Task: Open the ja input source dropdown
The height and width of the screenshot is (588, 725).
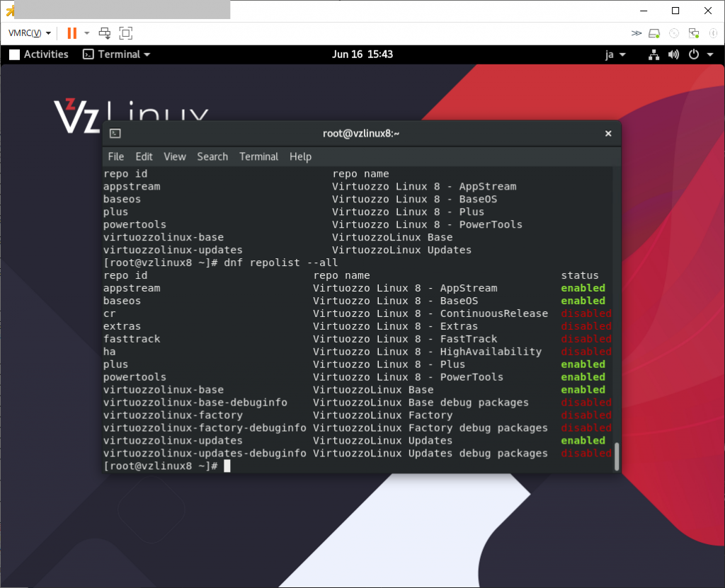Action: (x=615, y=54)
